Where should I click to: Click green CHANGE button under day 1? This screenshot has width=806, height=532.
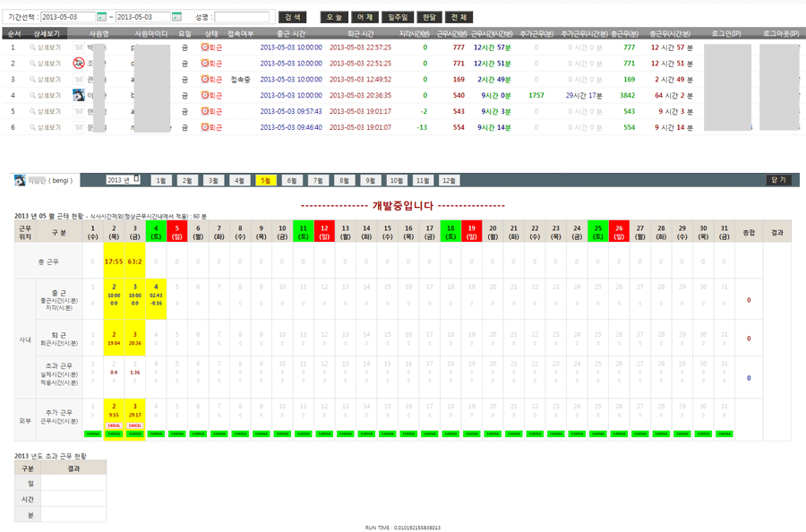click(x=92, y=434)
